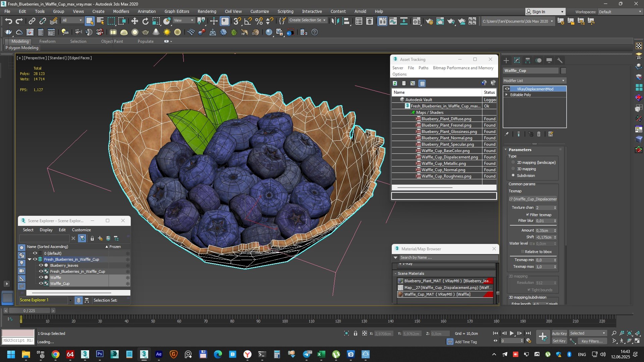Open the Motion command panel tab
This screenshot has height=362, width=644.
click(x=538, y=60)
